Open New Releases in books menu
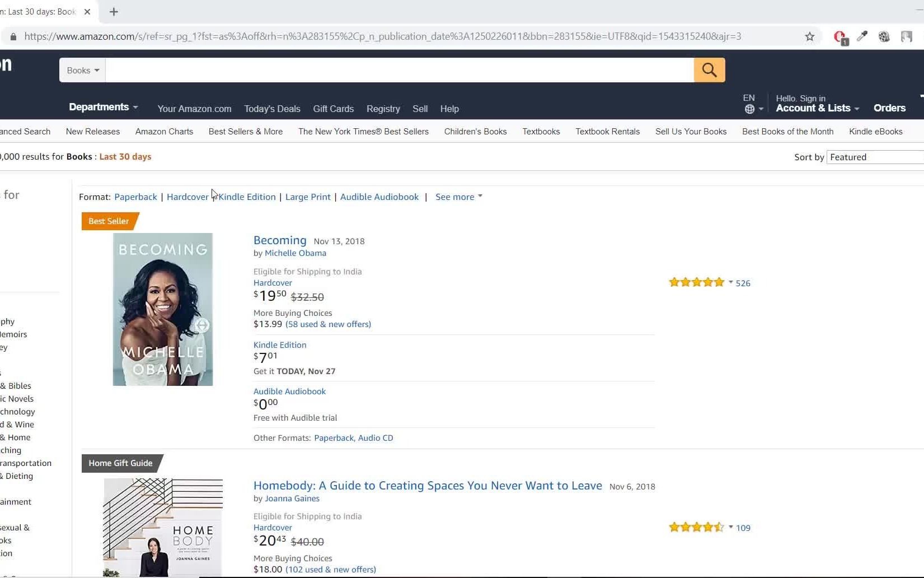This screenshot has width=924, height=578. tap(93, 132)
